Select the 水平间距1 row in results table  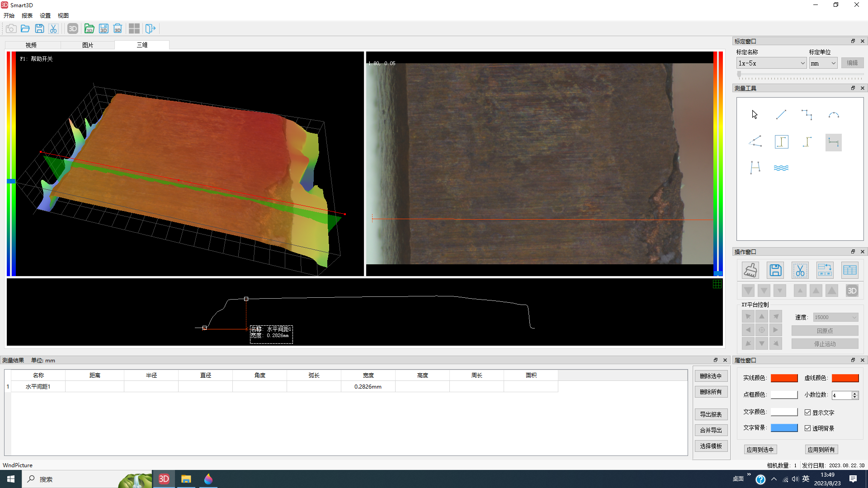pos(38,387)
